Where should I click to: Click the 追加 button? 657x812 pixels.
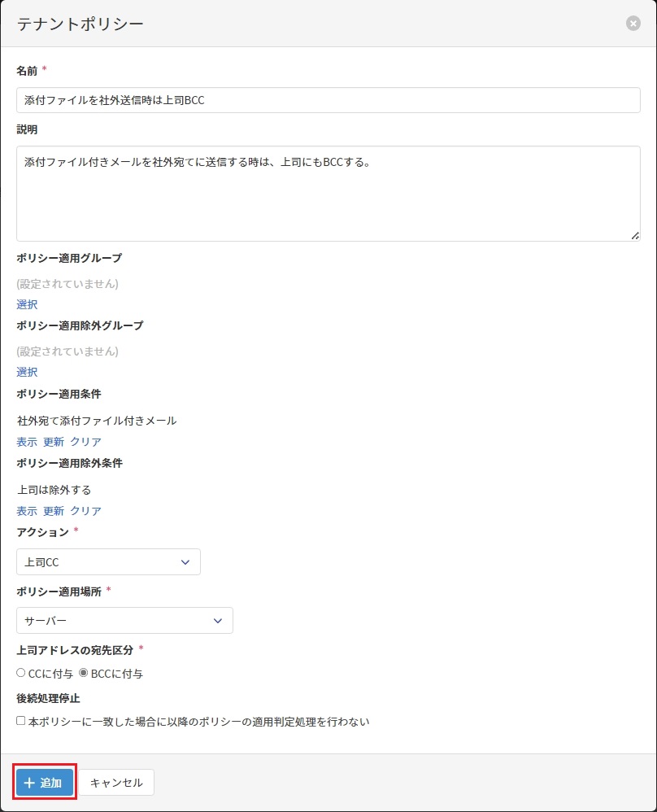[45, 782]
